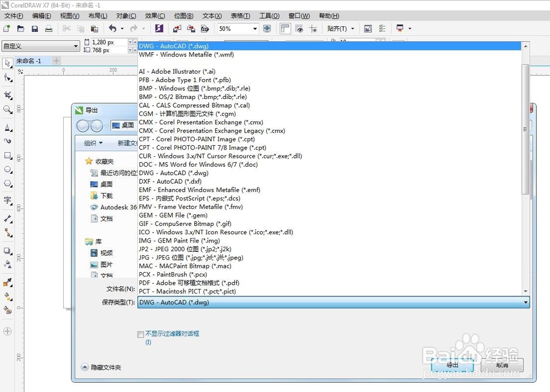Click the Import icon in toolbar

coord(177,29)
